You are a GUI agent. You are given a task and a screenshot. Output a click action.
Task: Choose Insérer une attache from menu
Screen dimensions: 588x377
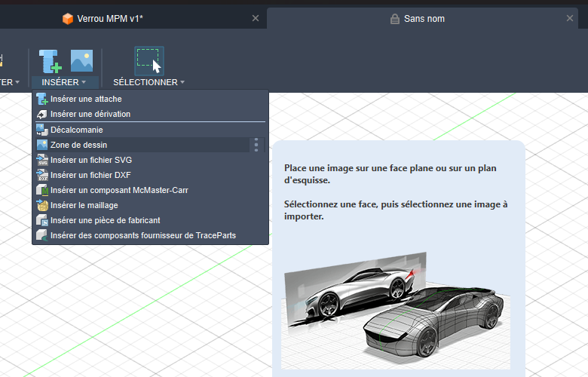(x=86, y=99)
